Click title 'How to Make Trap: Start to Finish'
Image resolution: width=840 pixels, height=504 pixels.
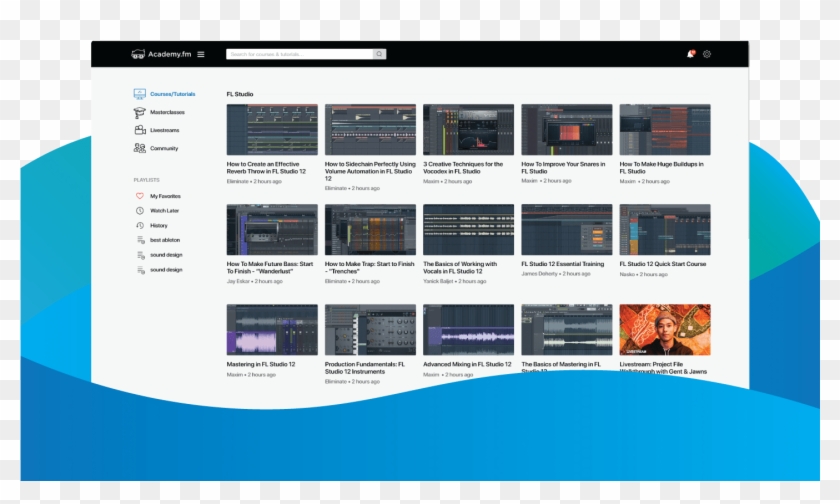(x=370, y=267)
